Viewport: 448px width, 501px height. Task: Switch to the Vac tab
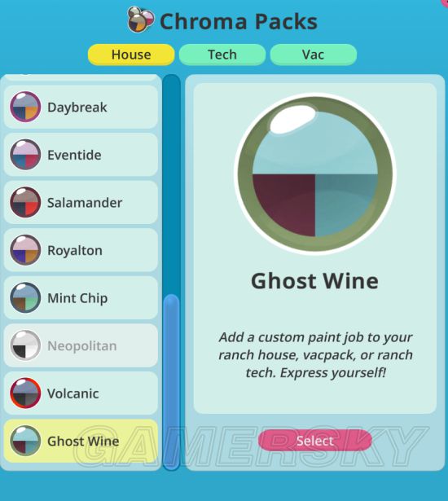(x=313, y=55)
